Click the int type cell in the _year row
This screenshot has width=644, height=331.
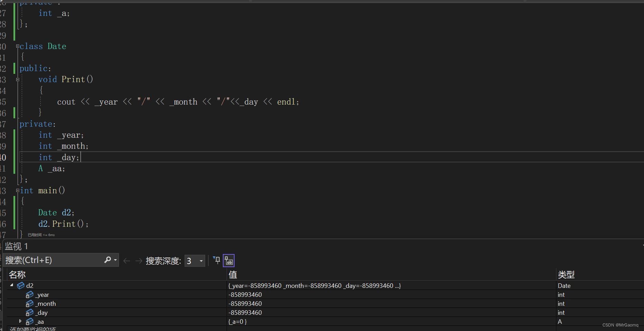click(x=561, y=295)
